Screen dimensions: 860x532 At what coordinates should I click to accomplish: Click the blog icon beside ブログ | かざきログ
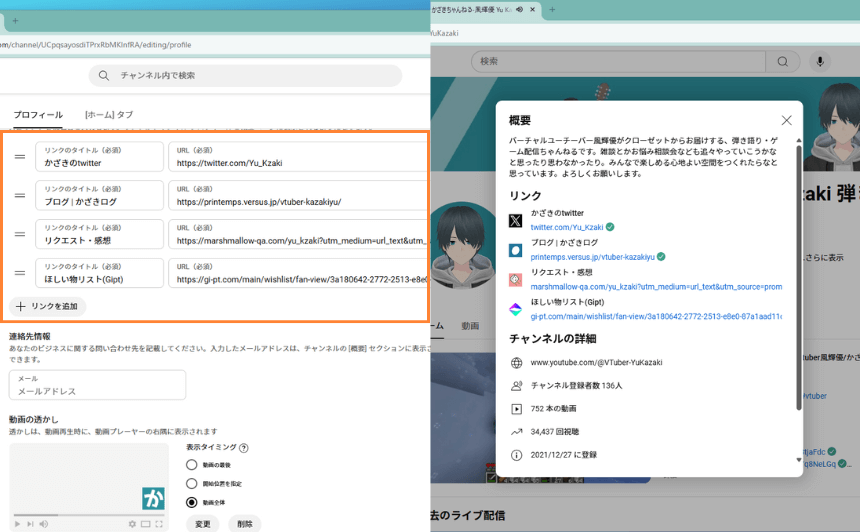pos(516,251)
